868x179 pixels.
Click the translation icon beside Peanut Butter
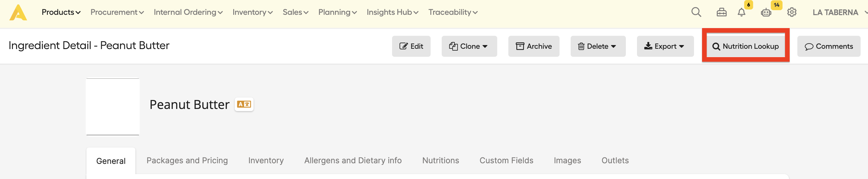tap(244, 105)
